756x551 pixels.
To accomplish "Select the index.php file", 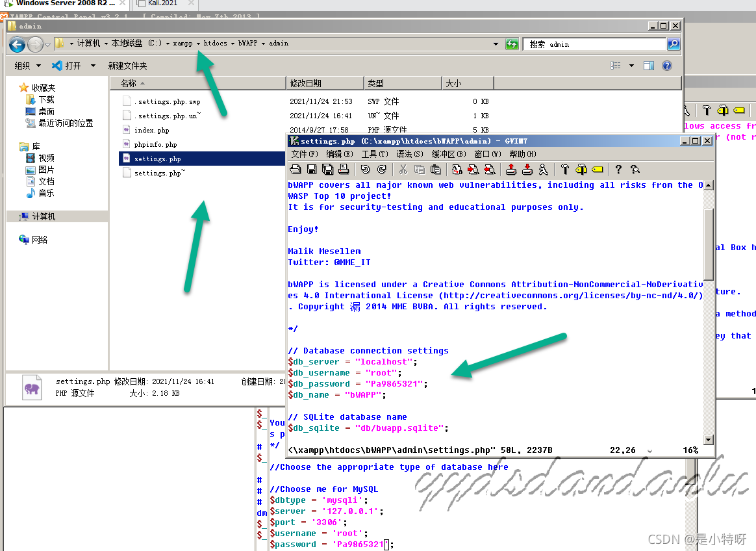I will (151, 130).
